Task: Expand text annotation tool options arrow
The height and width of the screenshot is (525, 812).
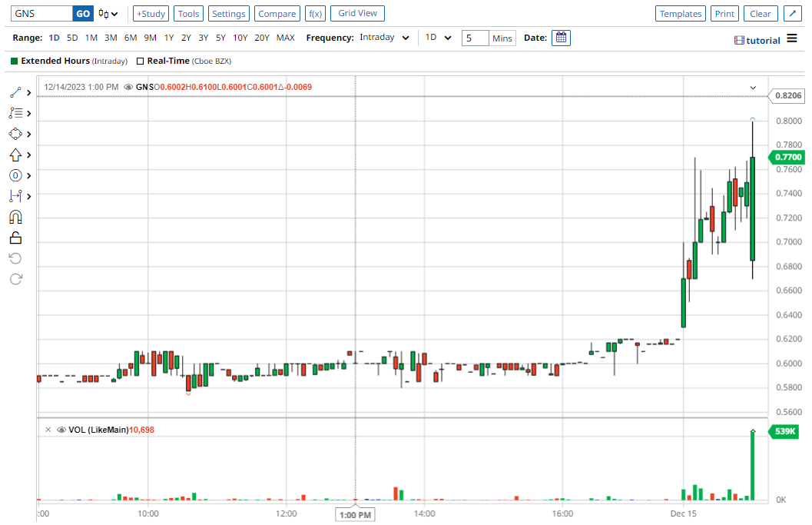Action: [x=29, y=114]
